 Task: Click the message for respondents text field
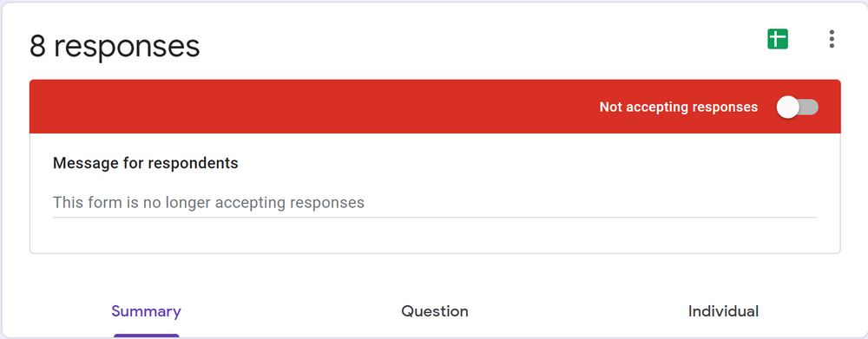click(x=435, y=202)
